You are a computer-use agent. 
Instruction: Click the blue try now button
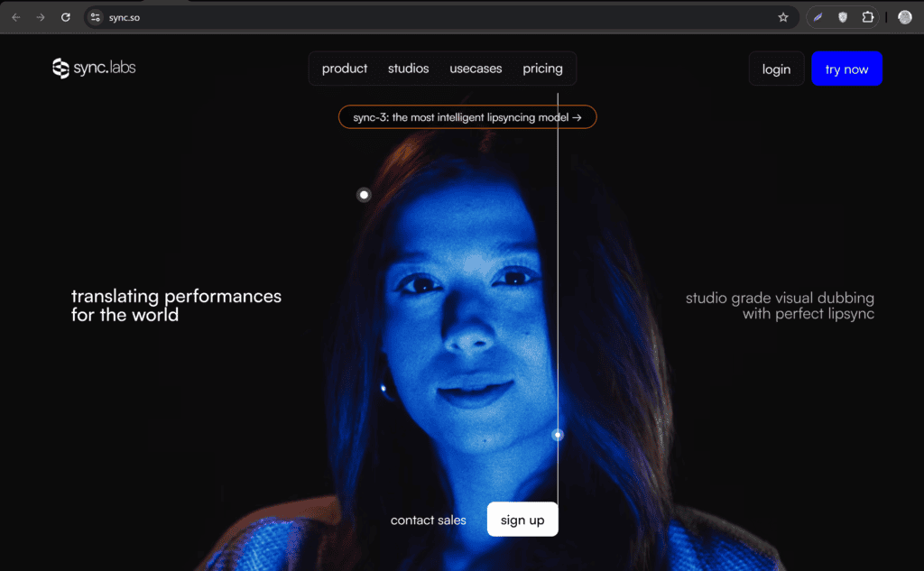[846, 69]
